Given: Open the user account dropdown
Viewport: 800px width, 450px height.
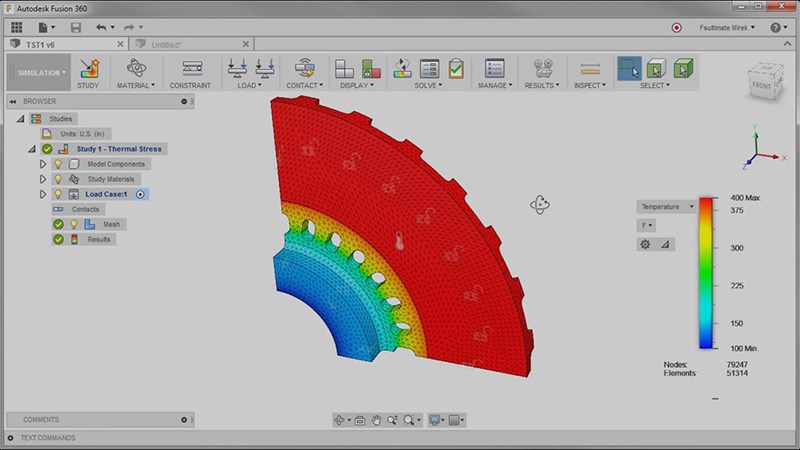Looking at the screenshot, I should (x=727, y=28).
